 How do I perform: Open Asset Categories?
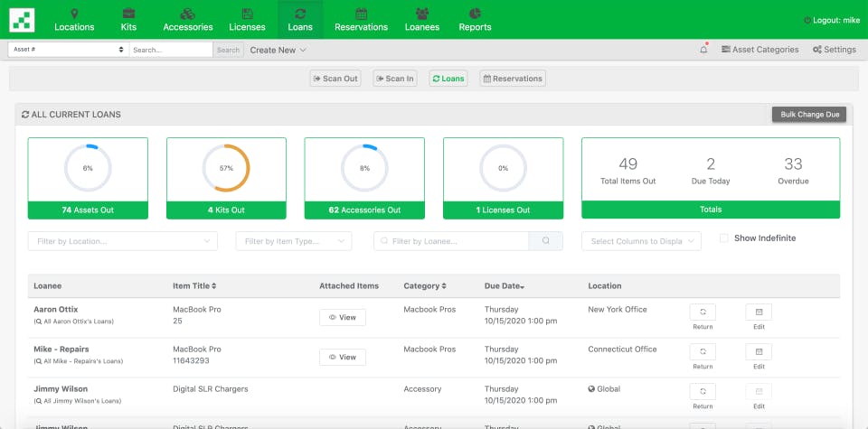(x=760, y=50)
